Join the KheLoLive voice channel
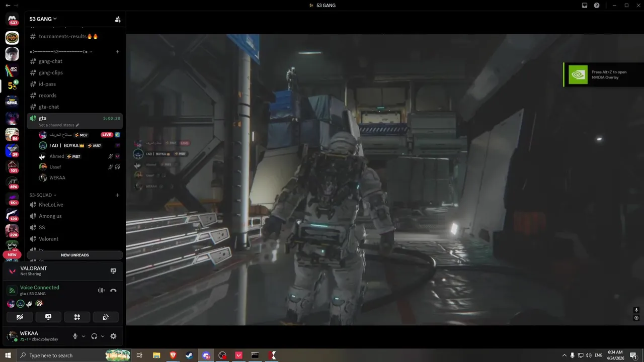The image size is (644, 362). click(74, 205)
